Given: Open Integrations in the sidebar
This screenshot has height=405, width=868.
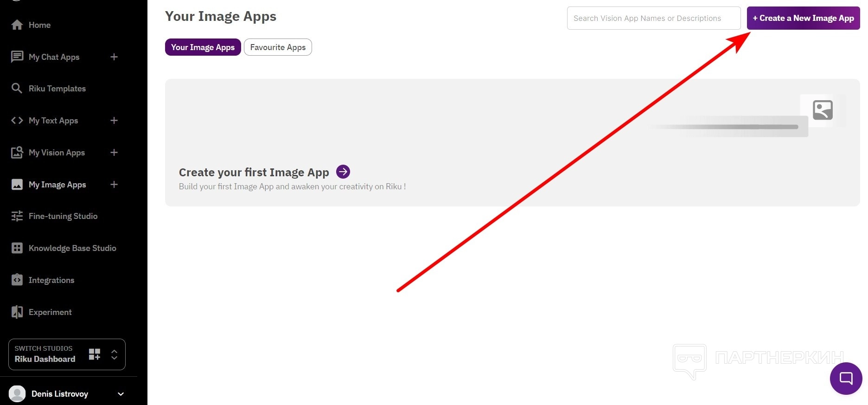Looking at the screenshot, I should click(x=51, y=280).
